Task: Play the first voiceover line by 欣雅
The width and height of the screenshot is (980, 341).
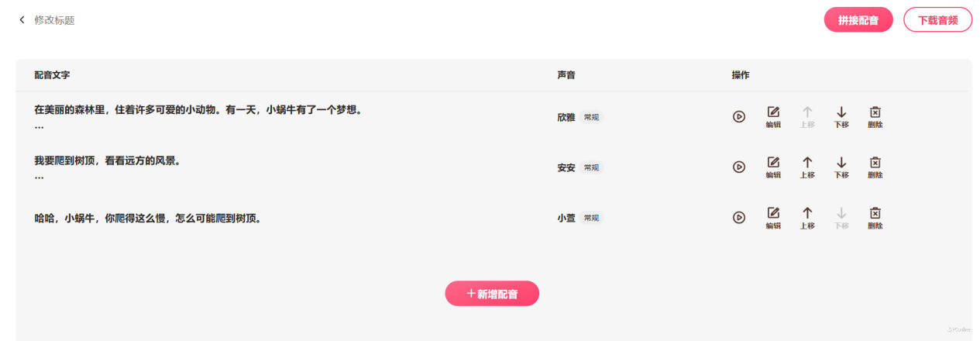Action: [x=739, y=116]
